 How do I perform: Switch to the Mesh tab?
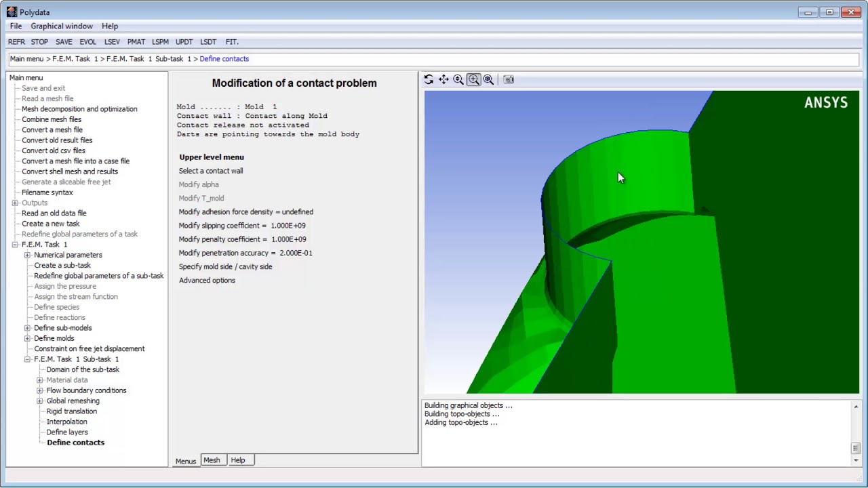point(212,460)
